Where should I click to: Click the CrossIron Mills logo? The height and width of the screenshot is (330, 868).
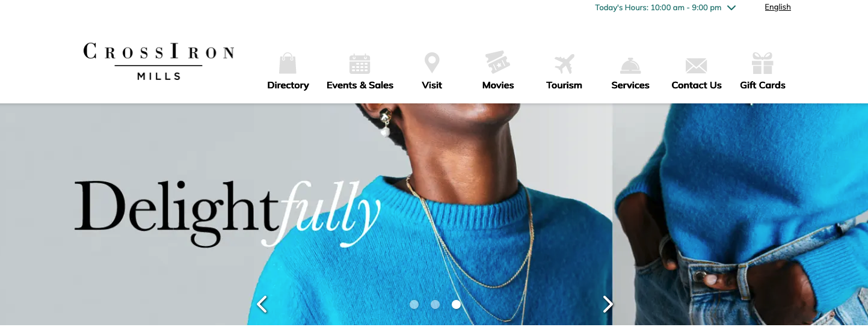159,61
